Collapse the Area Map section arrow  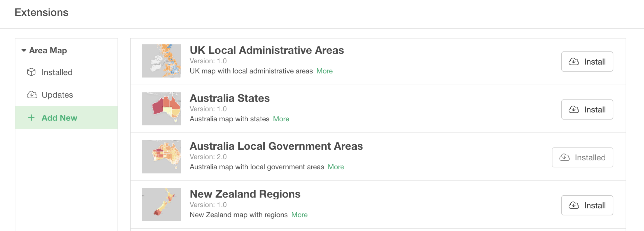pos(24,50)
